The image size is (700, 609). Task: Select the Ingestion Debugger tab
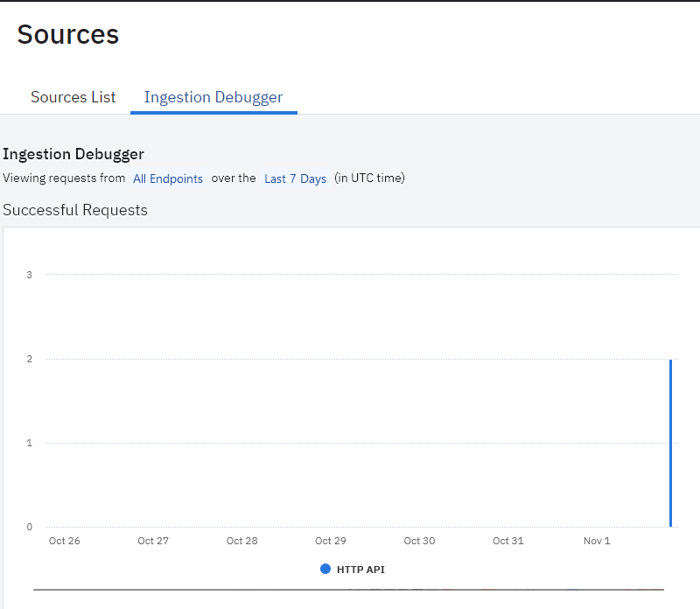[x=213, y=97]
